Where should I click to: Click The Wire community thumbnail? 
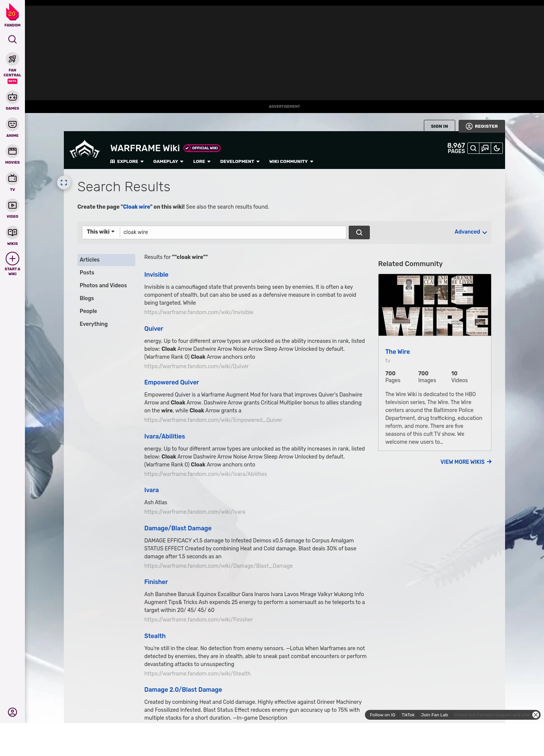[435, 305]
